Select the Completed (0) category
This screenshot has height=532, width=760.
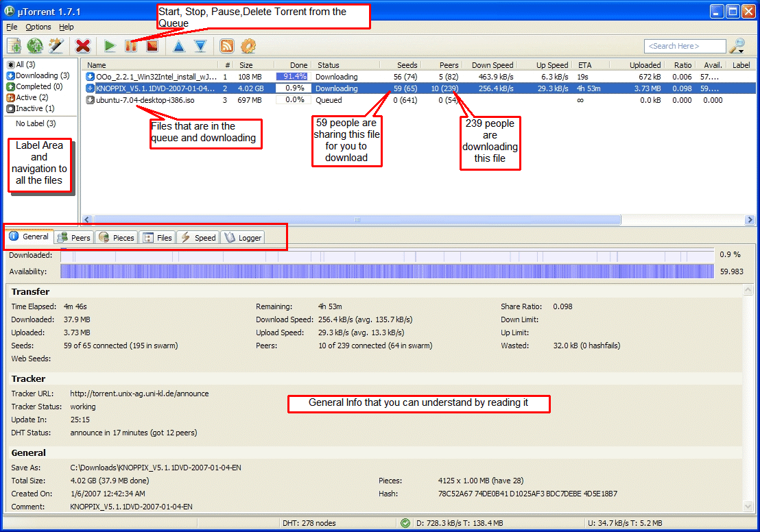click(34, 86)
